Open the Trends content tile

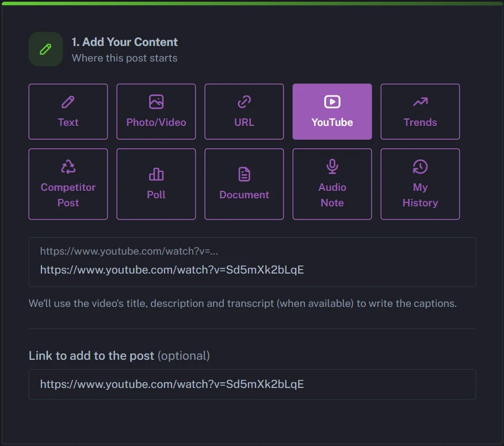point(420,111)
